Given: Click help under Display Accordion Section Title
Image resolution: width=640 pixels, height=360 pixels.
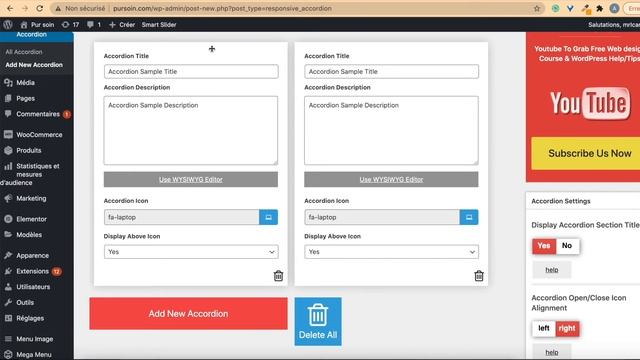Looking at the screenshot, I should pyautogui.click(x=552, y=270).
